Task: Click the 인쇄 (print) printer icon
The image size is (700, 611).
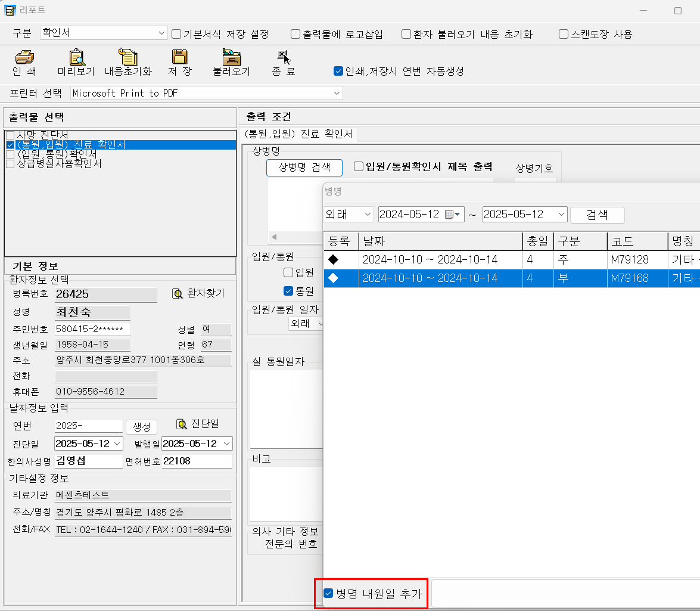Action: coord(24,58)
